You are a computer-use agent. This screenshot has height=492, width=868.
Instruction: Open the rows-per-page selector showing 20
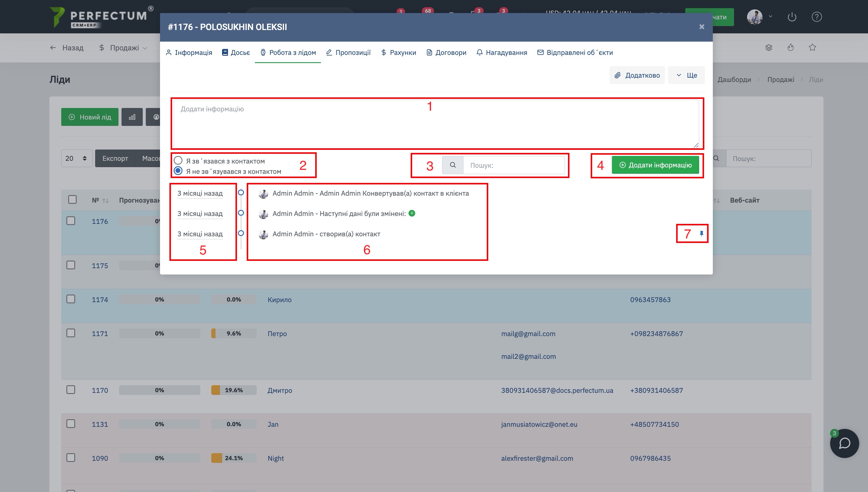tap(76, 158)
